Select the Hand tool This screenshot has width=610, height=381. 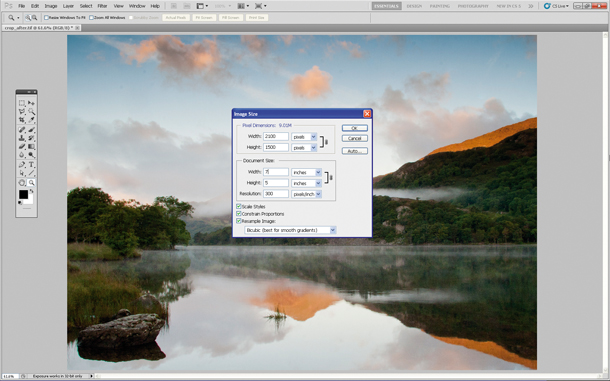pos(22,183)
